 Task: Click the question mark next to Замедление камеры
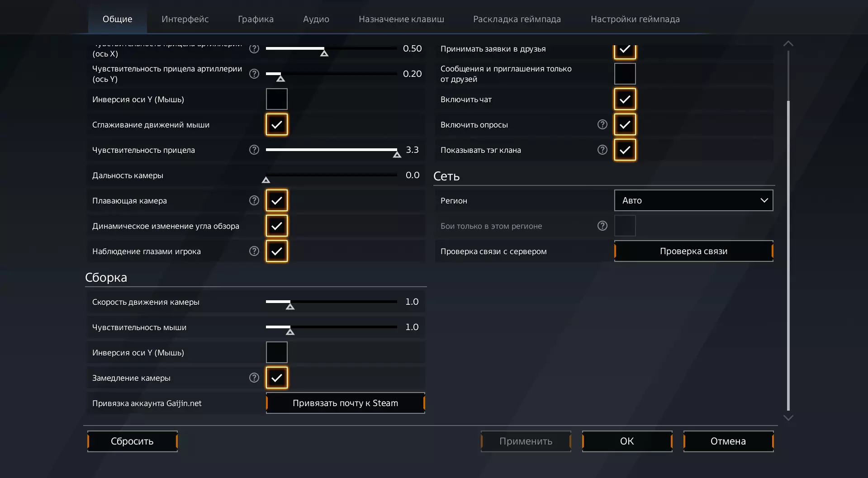pyautogui.click(x=254, y=378)
